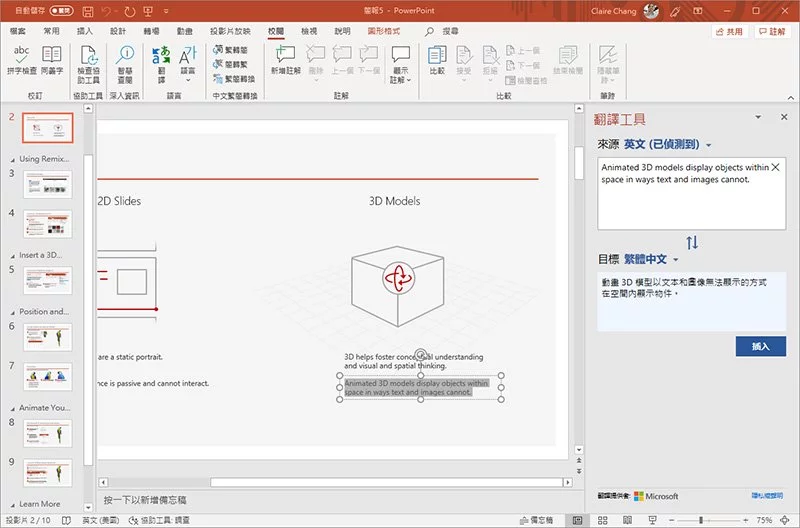
Task: Click zoom in plus button
Action: 745,520
